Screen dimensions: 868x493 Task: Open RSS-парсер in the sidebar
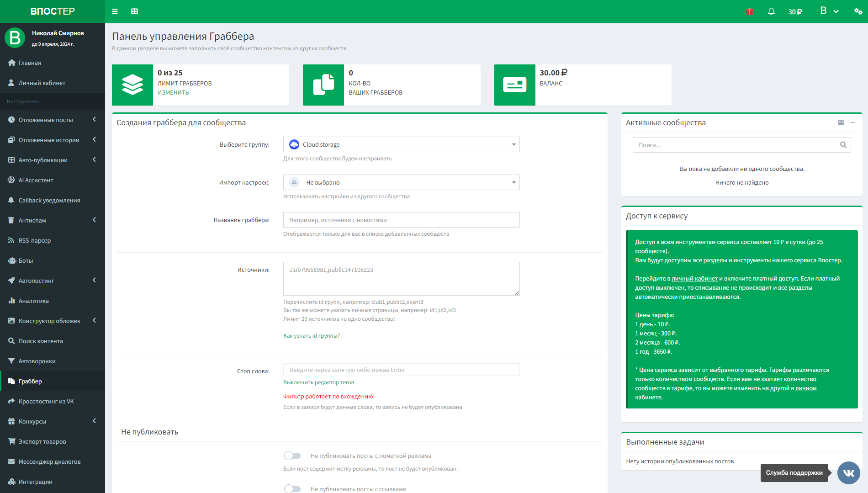point(35,240)
